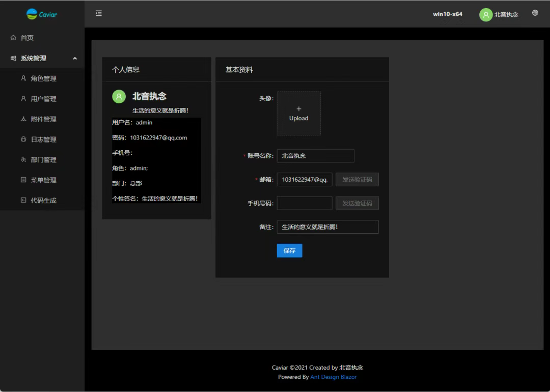This screenshot has width=550, height=392.
Task: Click the 角色：admin; line
Action: [x=130, y=169]
